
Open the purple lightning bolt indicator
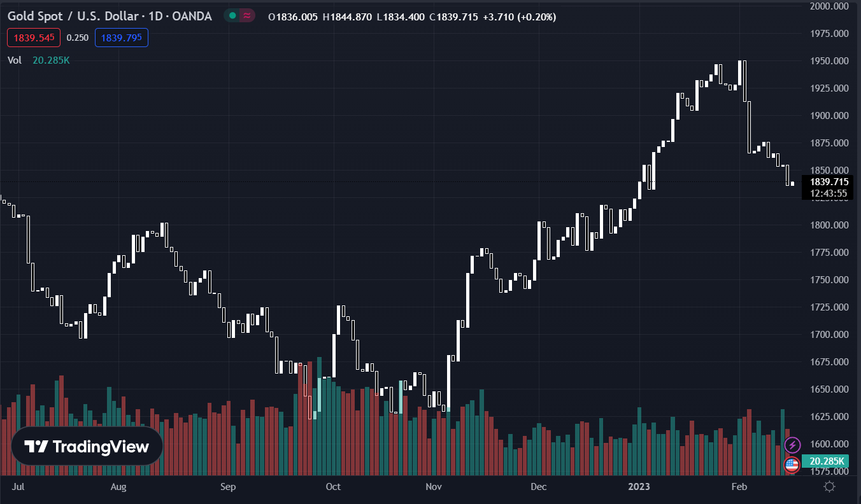(792, 445)
